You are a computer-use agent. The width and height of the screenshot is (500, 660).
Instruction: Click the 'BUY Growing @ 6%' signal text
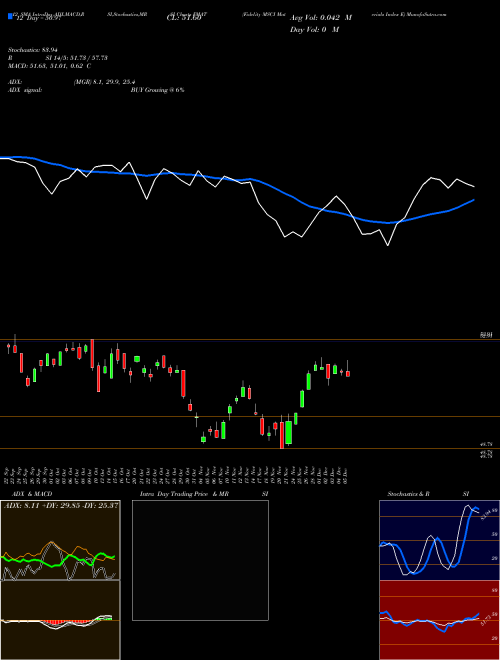(157, 90)
